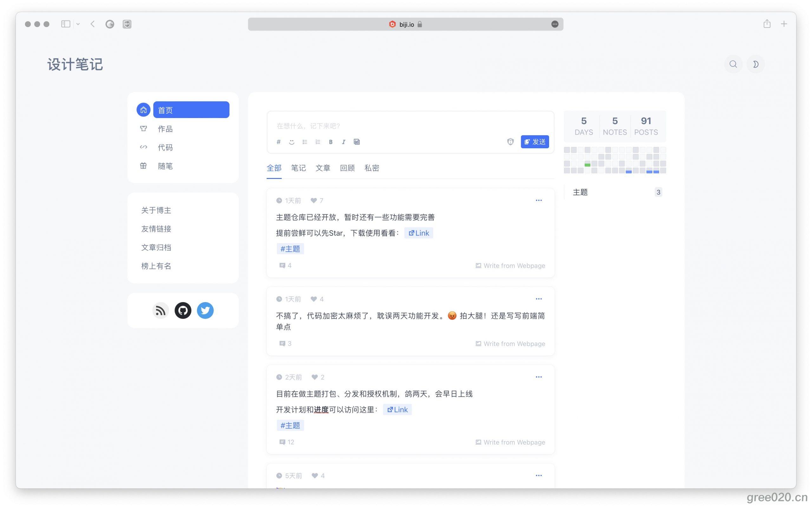
Task: Open the 代码 navigation item
Action: tap(165, 147)
